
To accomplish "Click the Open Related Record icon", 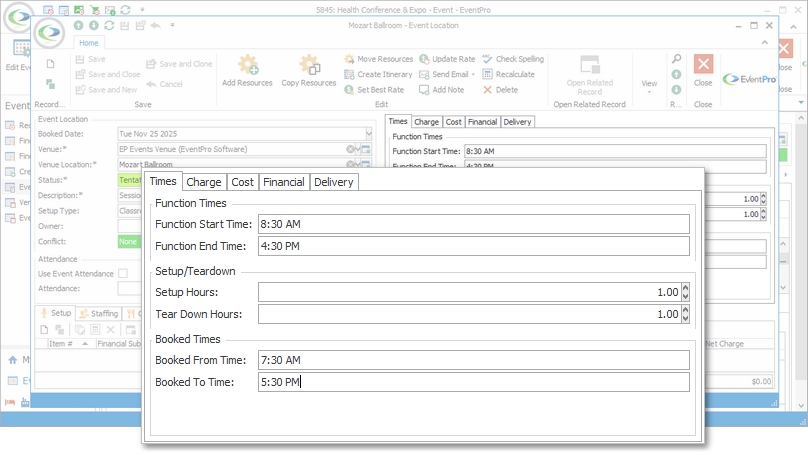I will [590, 65].
